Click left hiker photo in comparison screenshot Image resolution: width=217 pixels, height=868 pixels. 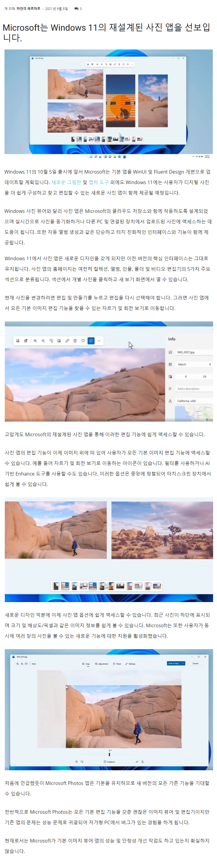click(56, 530)
